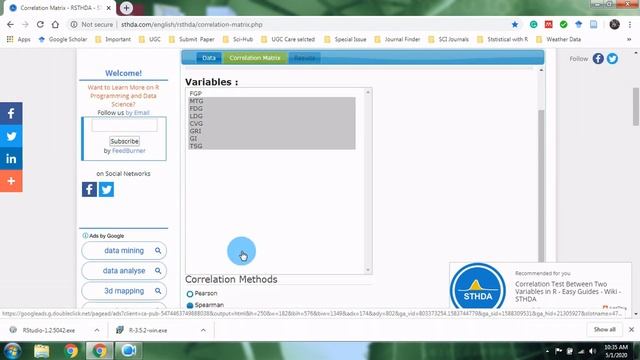Reload the current page
This screenshot has height=360, width=640.
40,24
